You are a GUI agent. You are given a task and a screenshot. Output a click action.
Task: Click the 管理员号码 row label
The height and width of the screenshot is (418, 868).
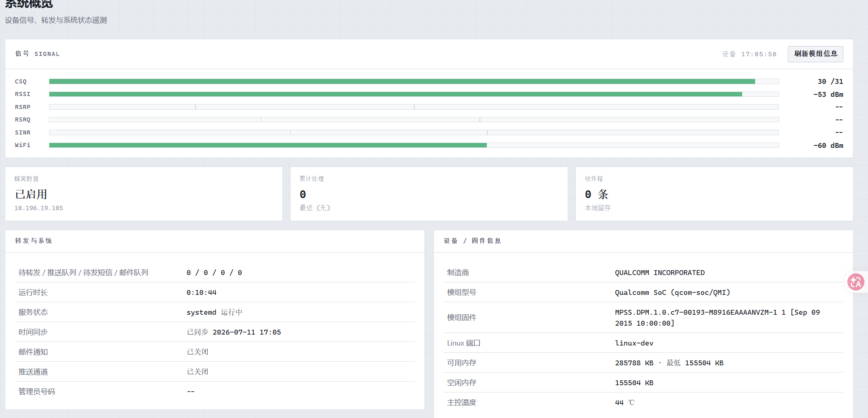37,392
